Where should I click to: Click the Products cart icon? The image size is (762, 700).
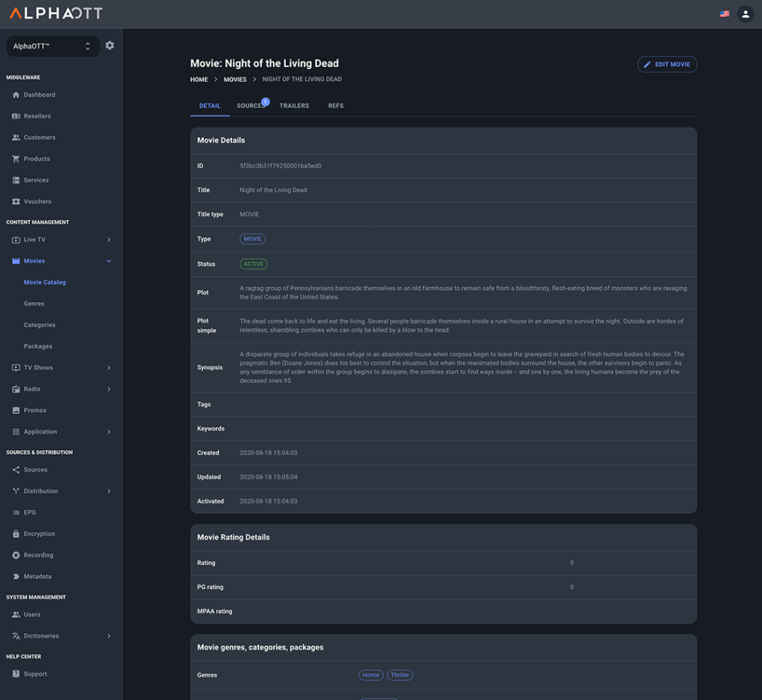click(x=16, y=159)
